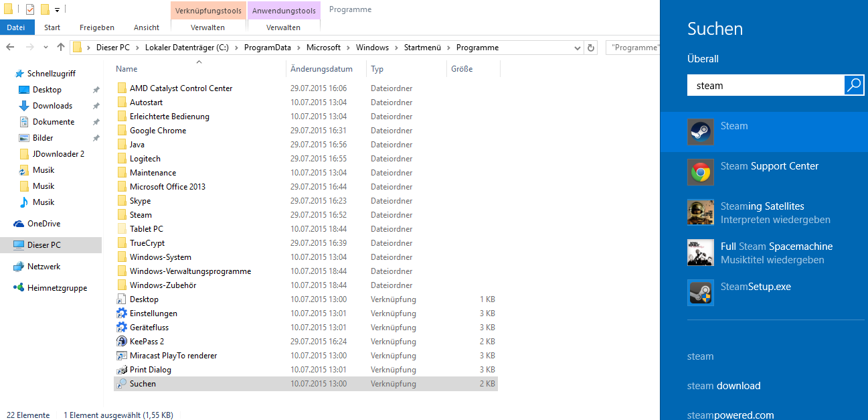
Task: Click the properties checkmark icon in quick access toolbar
Action: [30, 9]
